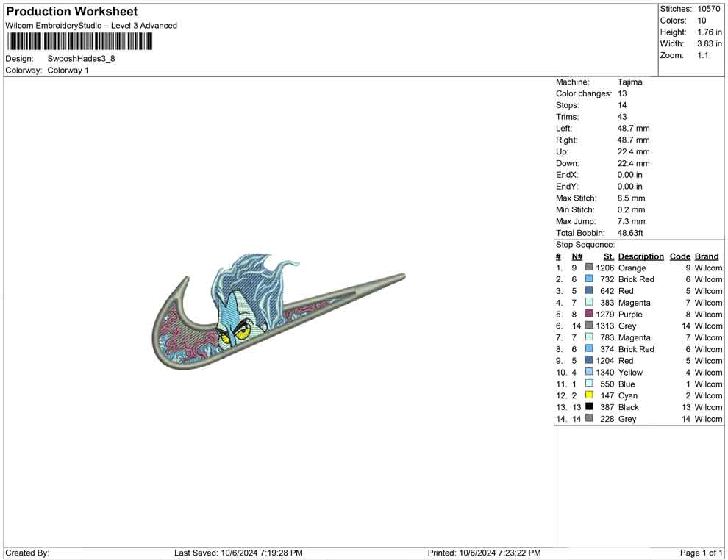Click the Code column header
The image size is (728, 560).
coord(679,256)
